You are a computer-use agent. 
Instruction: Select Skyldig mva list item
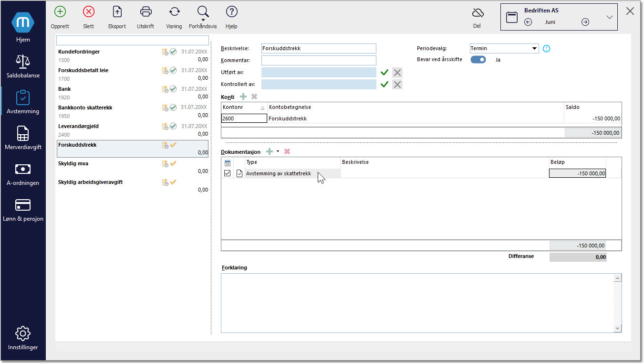coord(132,167)
